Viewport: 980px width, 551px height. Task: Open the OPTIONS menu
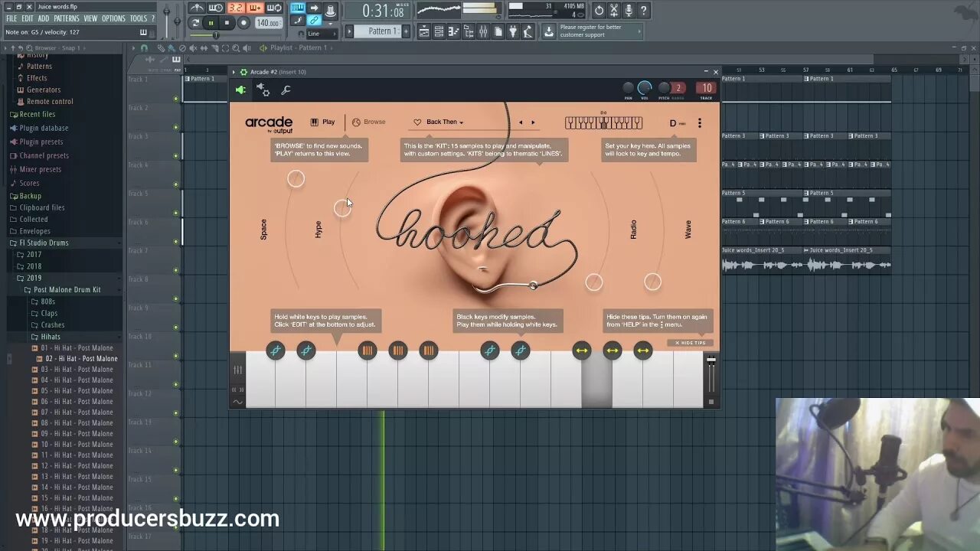pos(113,18)
